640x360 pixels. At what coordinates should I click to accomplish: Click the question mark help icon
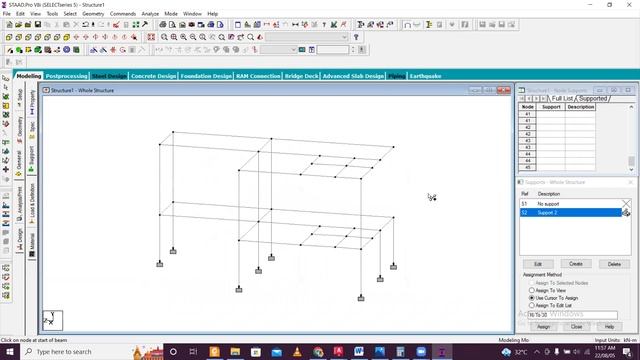tap(356, 37)
